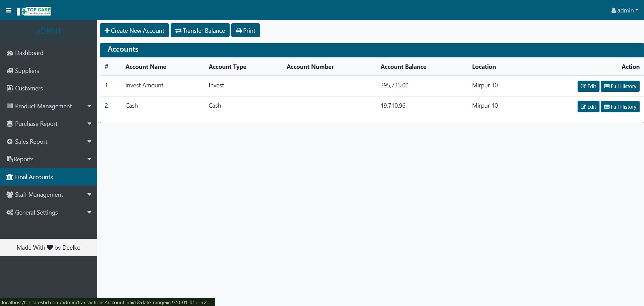This screenshot has height=306, width=644.
Task: Click the Transfer Balance button
Action: click(200, 30)
